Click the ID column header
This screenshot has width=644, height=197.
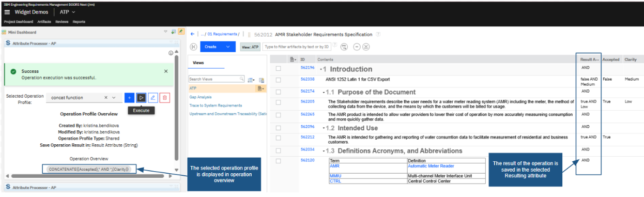303,59
